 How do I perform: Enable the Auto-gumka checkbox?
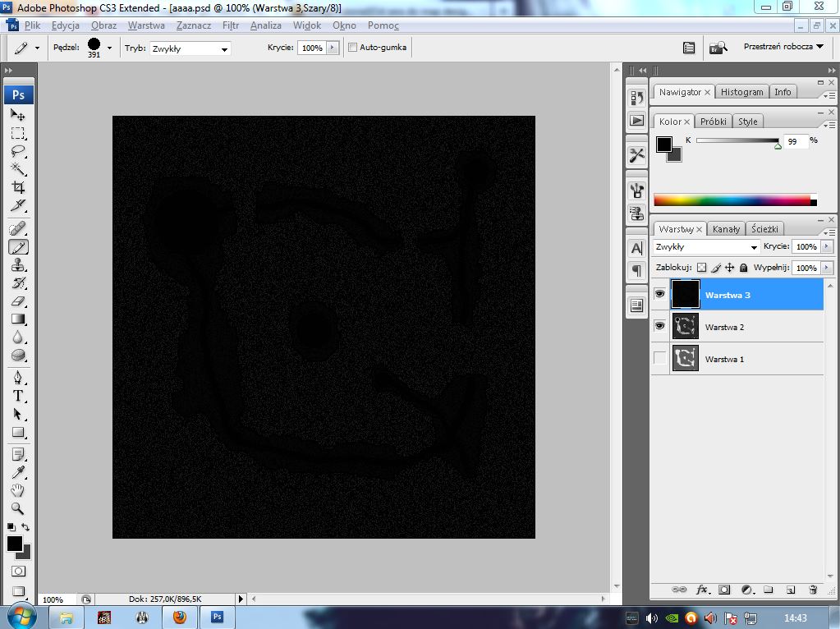coord(352,47)
